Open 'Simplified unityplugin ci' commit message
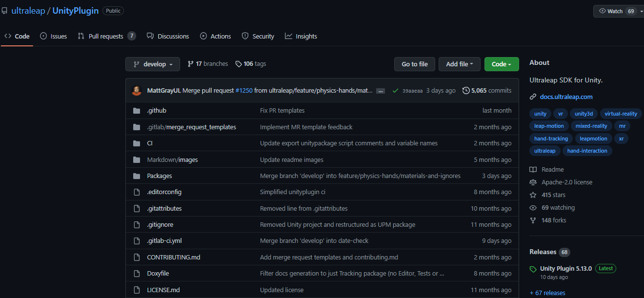Screen dimensions: 644x298 tap(293, 192)
